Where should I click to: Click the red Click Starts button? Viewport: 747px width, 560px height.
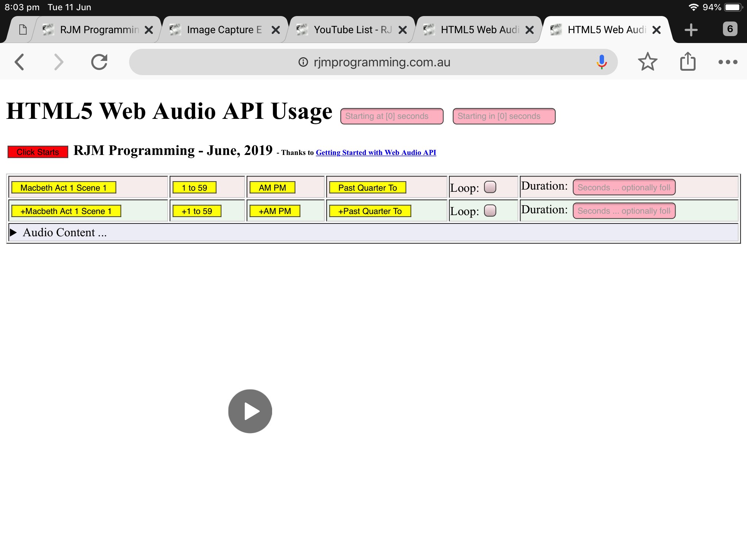pyautogui.click(x=38, y=152)
